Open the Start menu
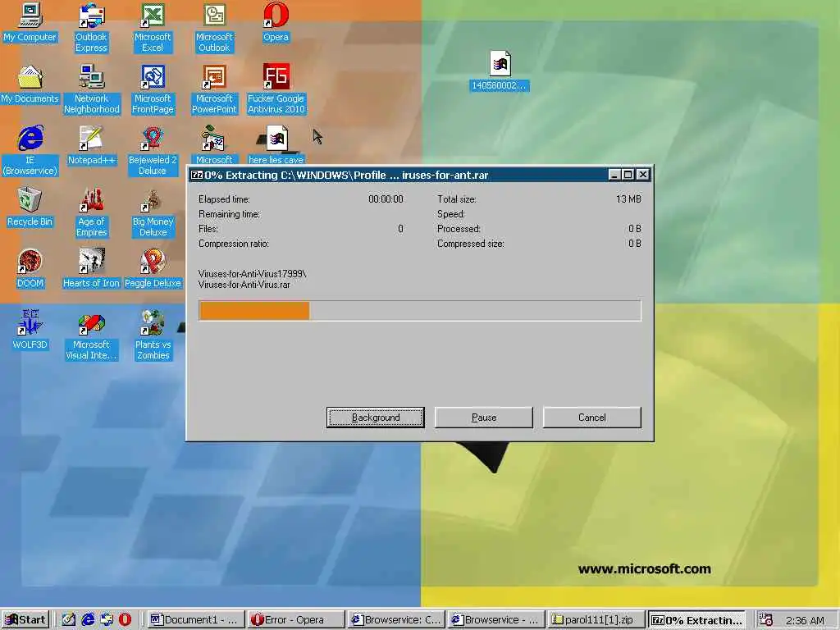This screenshot has width=840, height=630. [x=25, y=619]
